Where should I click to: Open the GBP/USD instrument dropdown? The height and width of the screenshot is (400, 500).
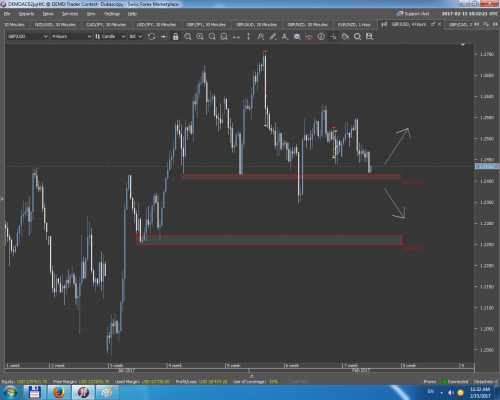click(27, 36)
